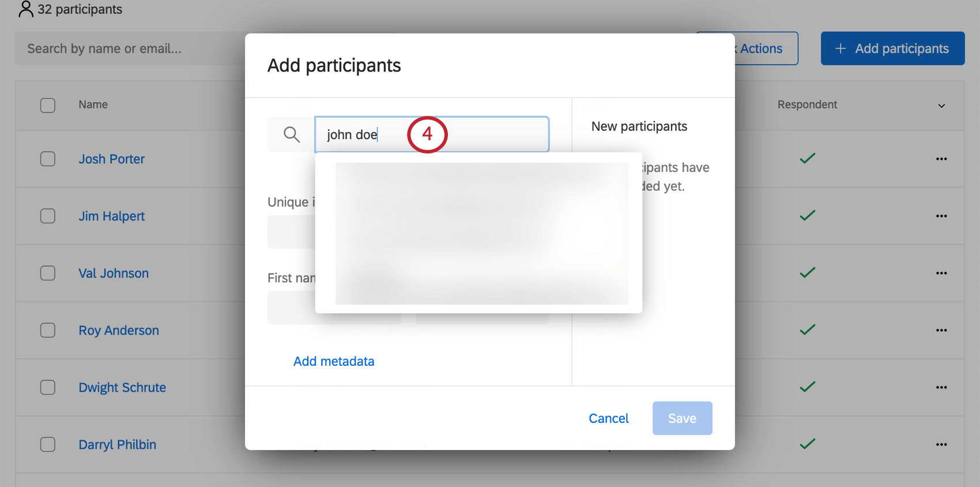Open the ellipsis actions for Roy Anderson
Viewport: 980px width, 487px height.
coord(941,330)
